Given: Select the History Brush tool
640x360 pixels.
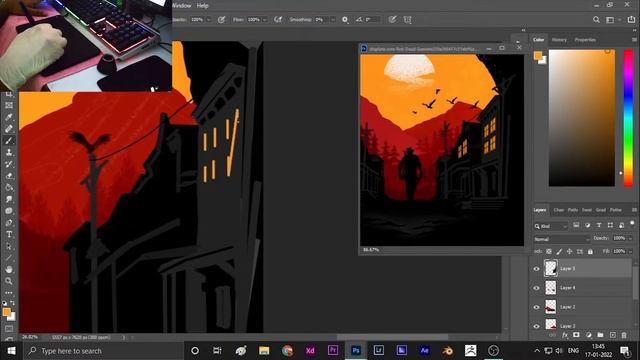Looking at the screenshot, I should tap(9, 164).
